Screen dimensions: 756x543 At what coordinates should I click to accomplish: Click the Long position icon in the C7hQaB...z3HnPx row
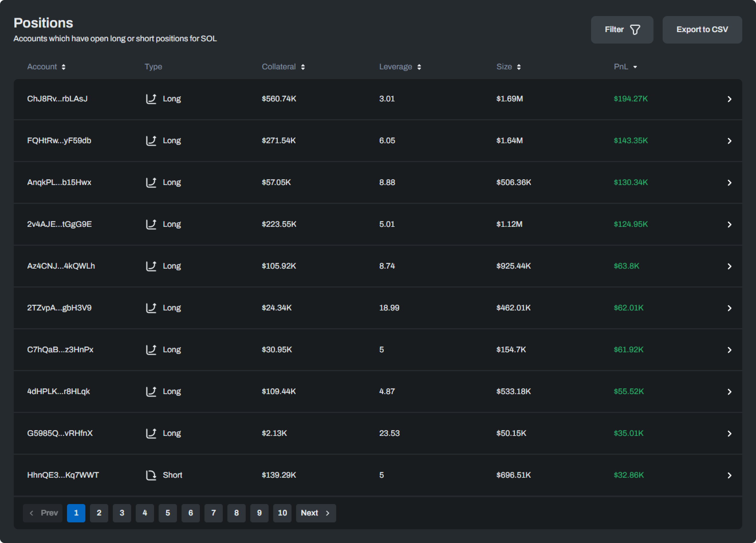(151, 350)
